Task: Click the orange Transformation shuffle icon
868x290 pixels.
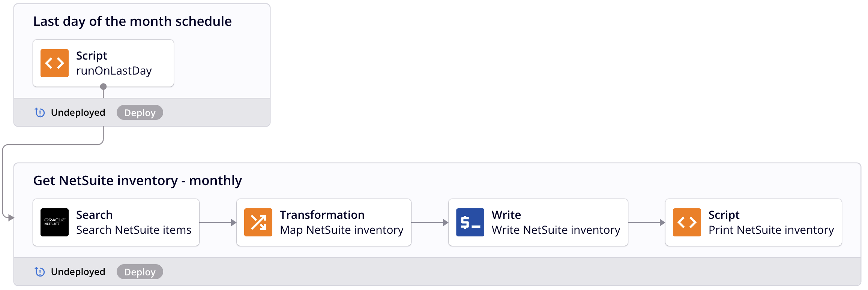Action: [258, 222]
